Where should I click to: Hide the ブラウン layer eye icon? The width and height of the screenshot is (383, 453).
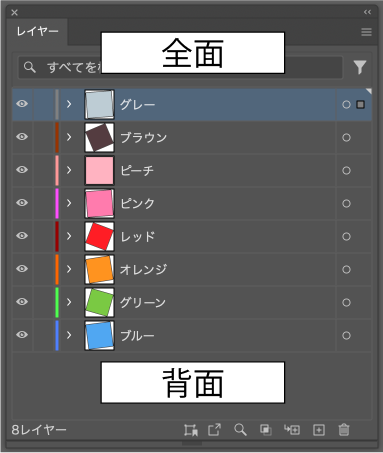point(22,137)
